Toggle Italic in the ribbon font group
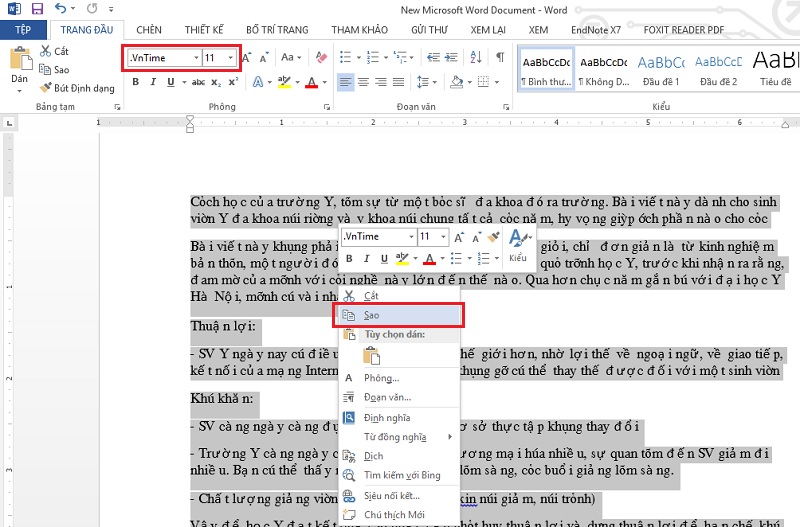Viewport: 800px width, 527px height. tap(153, 82)
